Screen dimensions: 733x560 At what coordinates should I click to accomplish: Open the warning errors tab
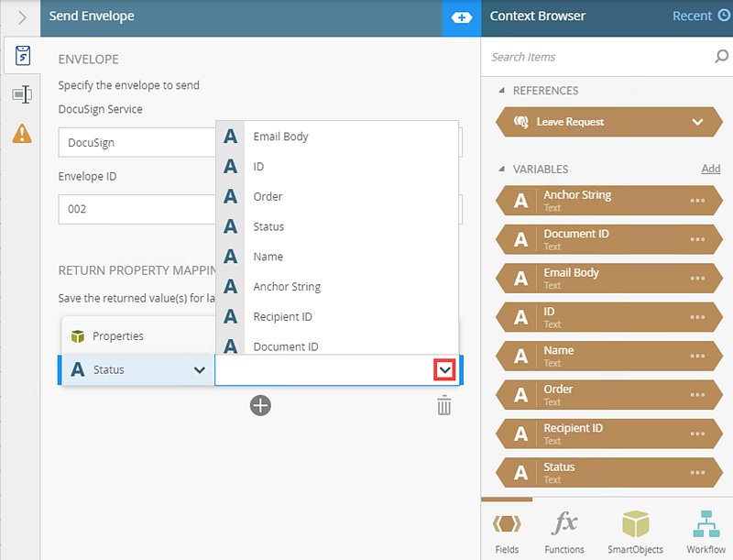22,134
